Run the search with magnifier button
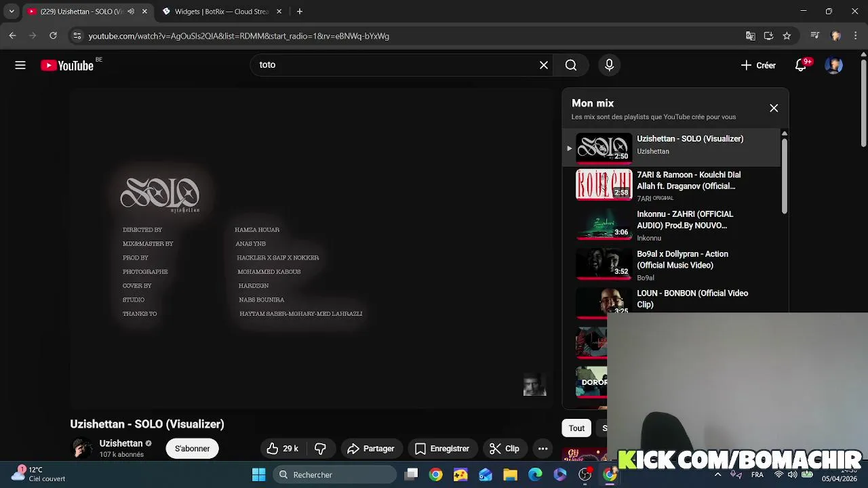The height and width of the screenshot is (488, 868). (571, 65)
